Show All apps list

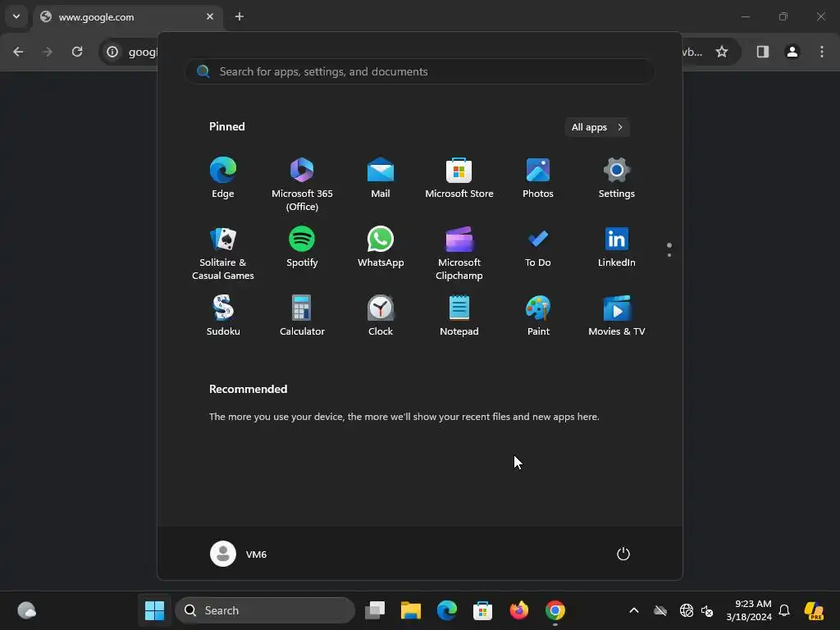[597, 127]
